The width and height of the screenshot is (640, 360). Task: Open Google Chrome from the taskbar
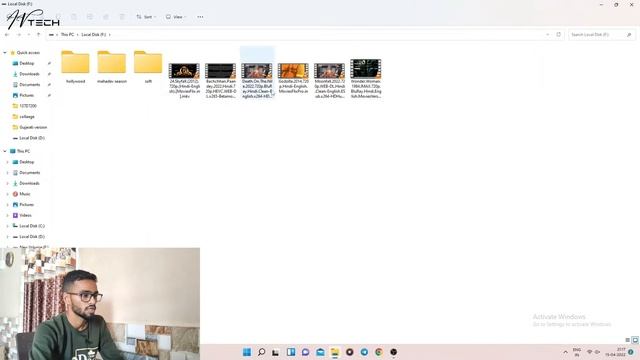(379, 352)
